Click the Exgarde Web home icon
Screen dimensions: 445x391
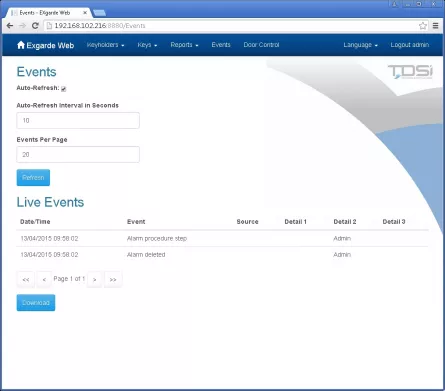[21, 45]
